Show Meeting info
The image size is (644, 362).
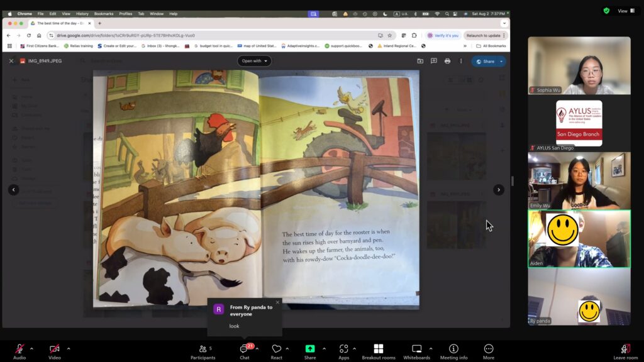tap(453, 349)
